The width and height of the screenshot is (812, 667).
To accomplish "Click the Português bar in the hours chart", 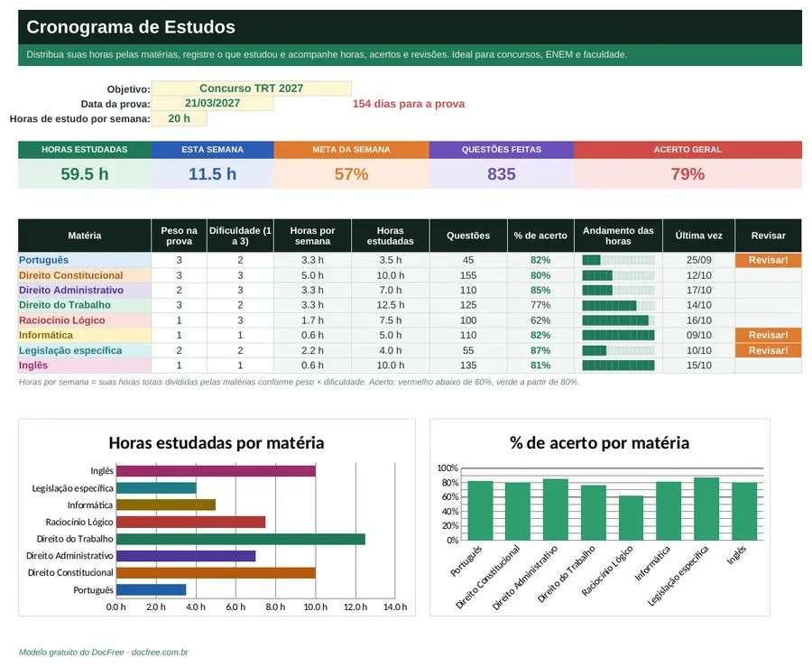I will coord(152,590).
